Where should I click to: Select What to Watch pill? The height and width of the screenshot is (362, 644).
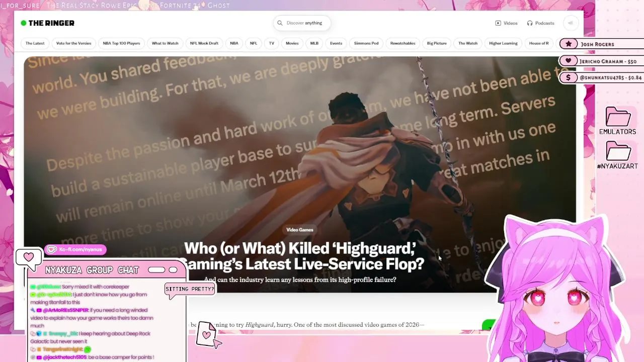165,43
